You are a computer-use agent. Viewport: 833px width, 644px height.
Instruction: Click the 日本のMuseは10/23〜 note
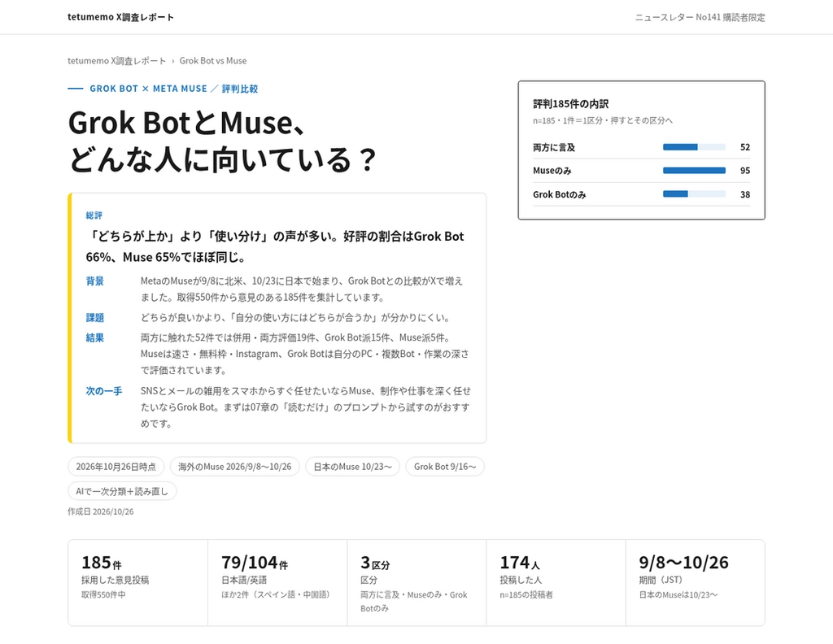[x=678, y=594]
